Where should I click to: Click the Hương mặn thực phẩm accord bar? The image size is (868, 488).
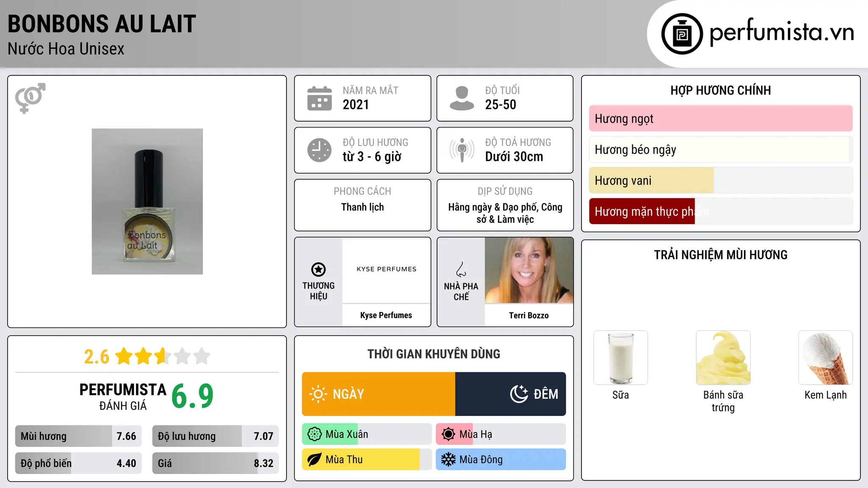point(721,211)
